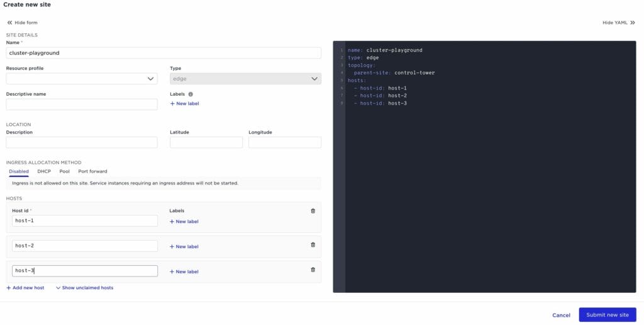Select the Disabled ingress tab

tap(19, 171)
